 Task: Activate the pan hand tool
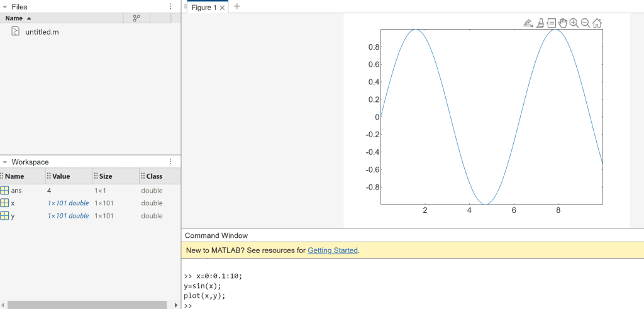563,23
